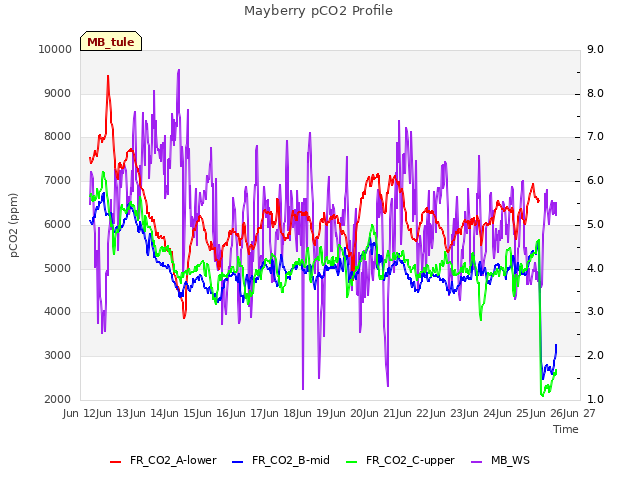640x480 pixels.
Task: Click the 2000 left-axis tick label
Action: pyautogui.click(x=58, y=399)
